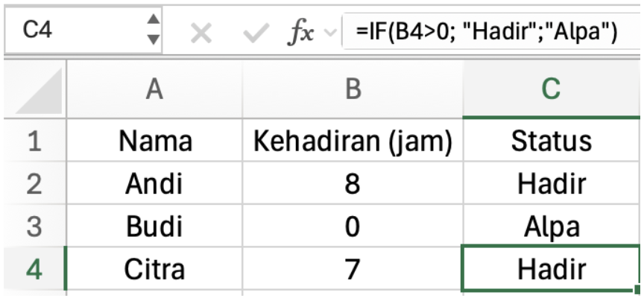Viewport: 644px width, 298px height.
Task: Select row 4 header
Action: coord(33,268)
